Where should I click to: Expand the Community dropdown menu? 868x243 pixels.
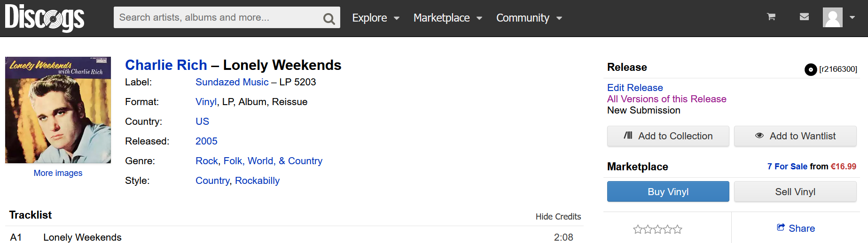(x=529, y=18)
